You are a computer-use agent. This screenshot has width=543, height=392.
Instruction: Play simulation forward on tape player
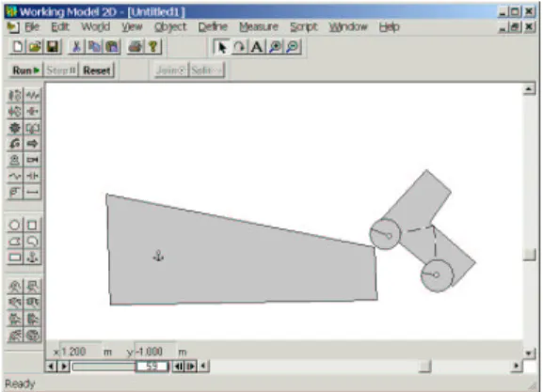coord(64,366)
